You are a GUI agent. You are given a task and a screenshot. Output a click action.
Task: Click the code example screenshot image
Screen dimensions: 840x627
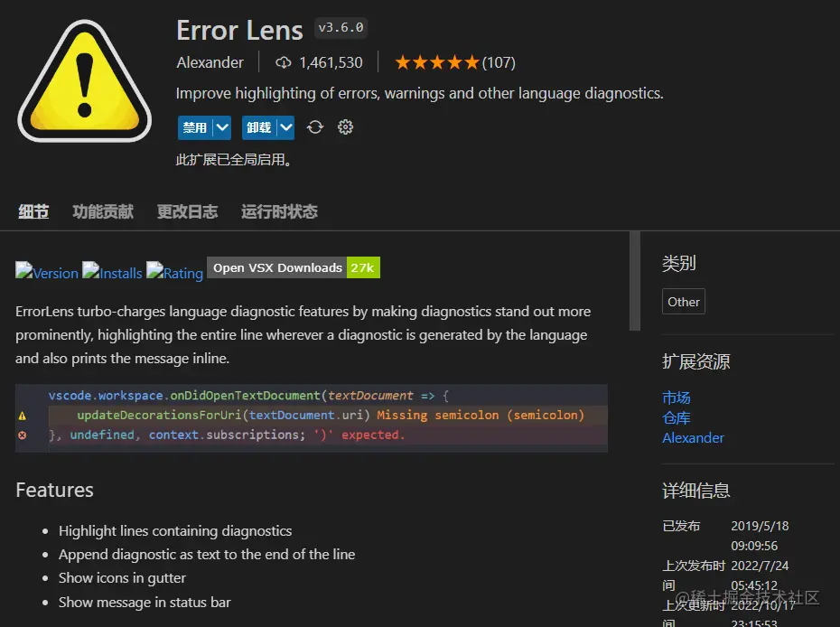click(312, 418)
